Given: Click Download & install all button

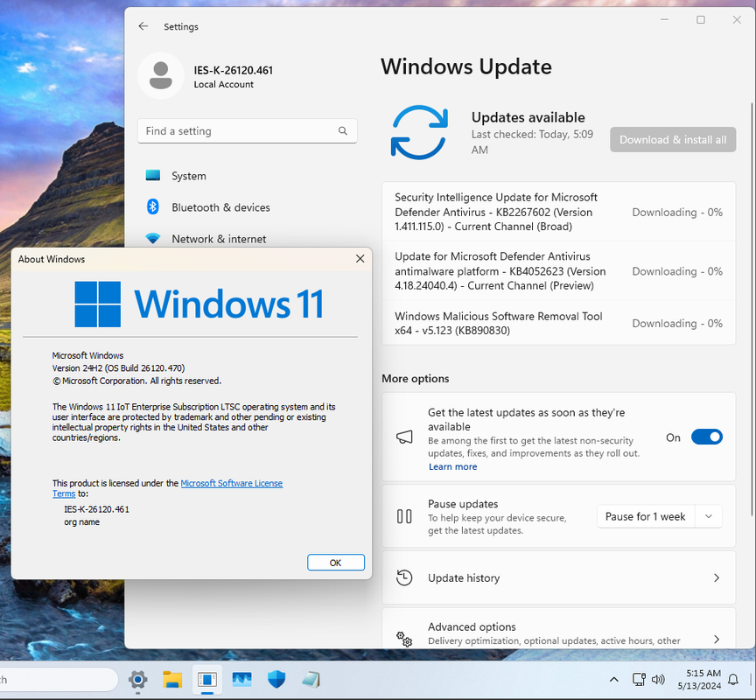Looking at the screenshot, I should coord(673,140).
